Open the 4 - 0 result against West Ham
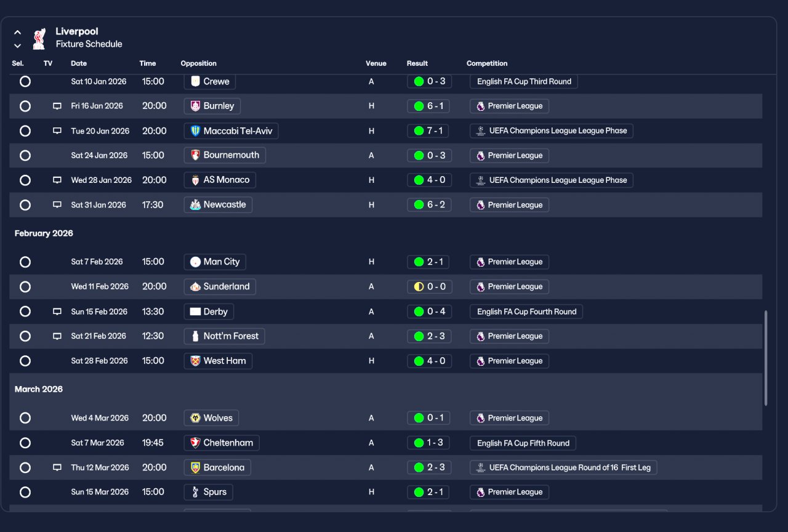 point(429,361)
